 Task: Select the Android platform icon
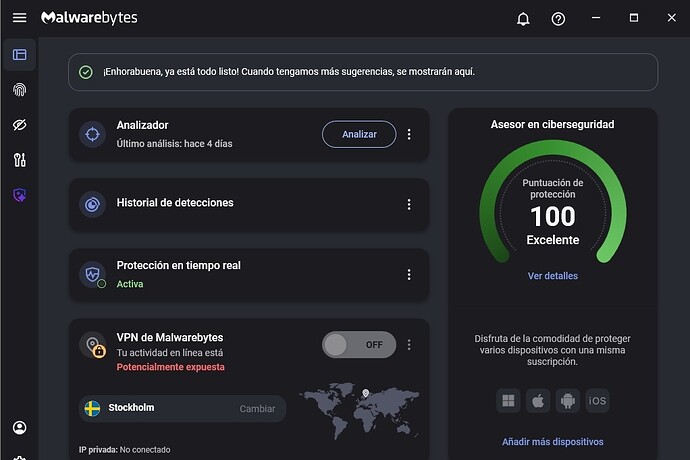(568, 401)
